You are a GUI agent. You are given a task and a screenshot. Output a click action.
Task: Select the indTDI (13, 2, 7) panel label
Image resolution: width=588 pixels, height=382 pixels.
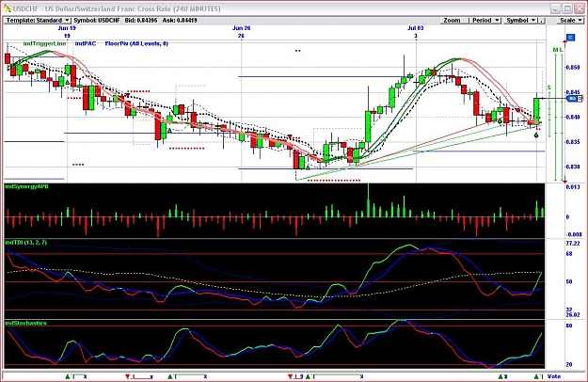coord(26,243)
